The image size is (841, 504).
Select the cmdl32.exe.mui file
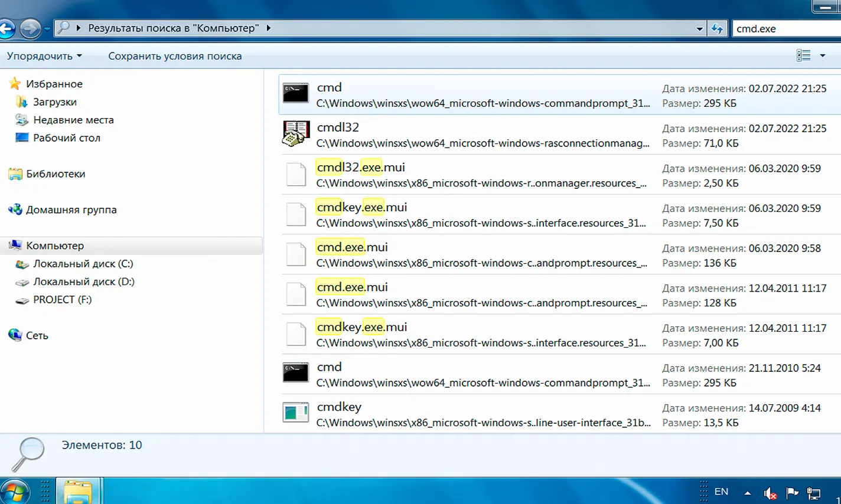[x=560, y=175]
